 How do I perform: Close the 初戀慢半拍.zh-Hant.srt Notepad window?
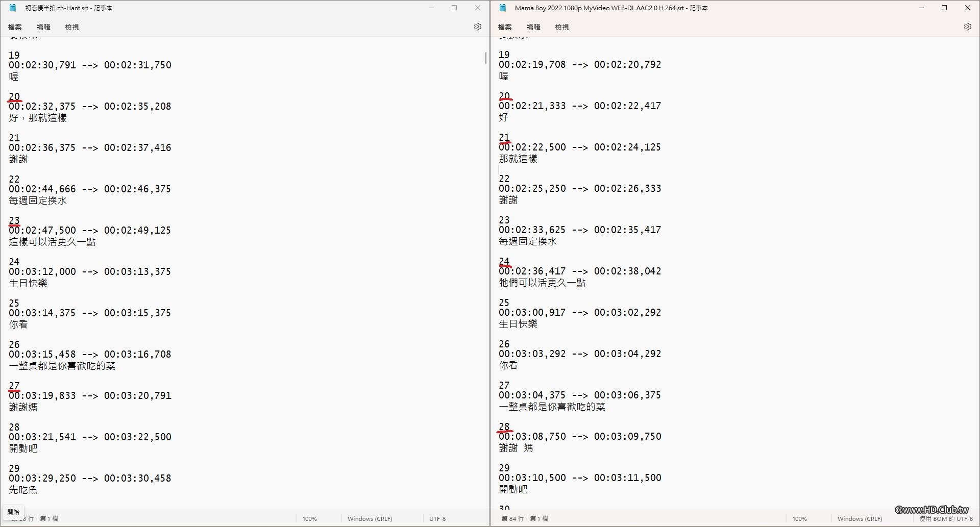pos(478,8)
